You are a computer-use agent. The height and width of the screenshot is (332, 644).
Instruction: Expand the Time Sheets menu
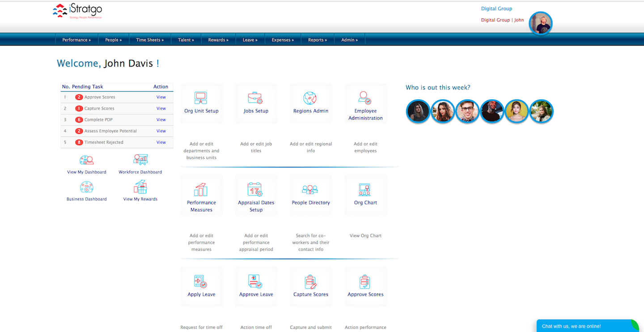pos(150,40)
